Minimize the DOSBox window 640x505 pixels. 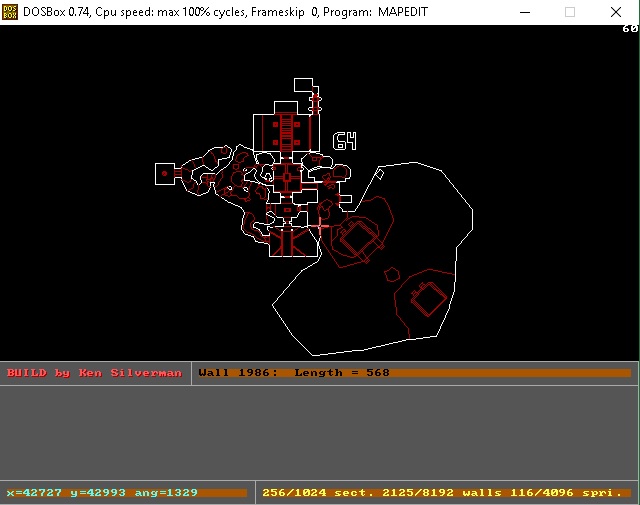pyautogui.click(x=522, y=11)
